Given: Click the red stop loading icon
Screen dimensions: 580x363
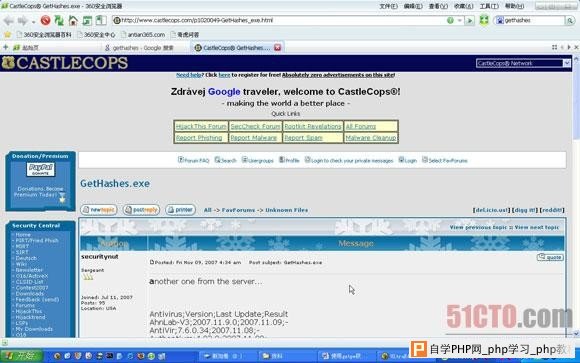Looking at the screenshot, I should click(x=45, y=20).
